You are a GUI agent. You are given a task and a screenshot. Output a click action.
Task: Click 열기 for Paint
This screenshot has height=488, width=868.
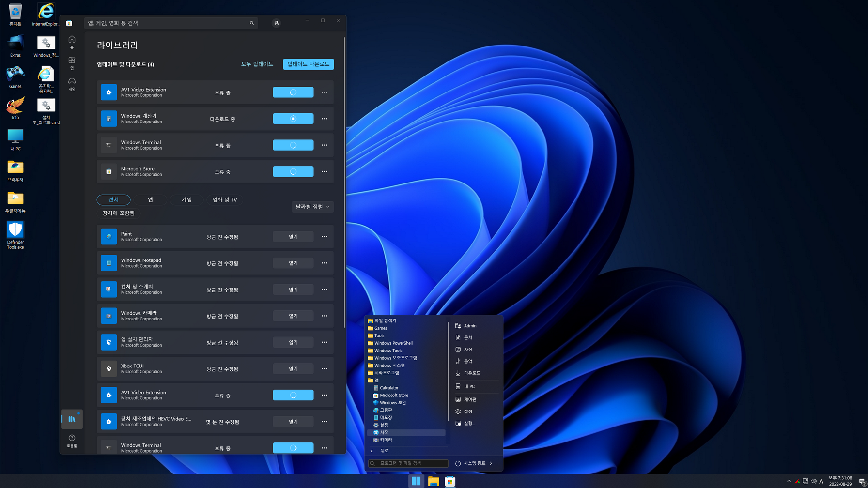pos(293,237)
